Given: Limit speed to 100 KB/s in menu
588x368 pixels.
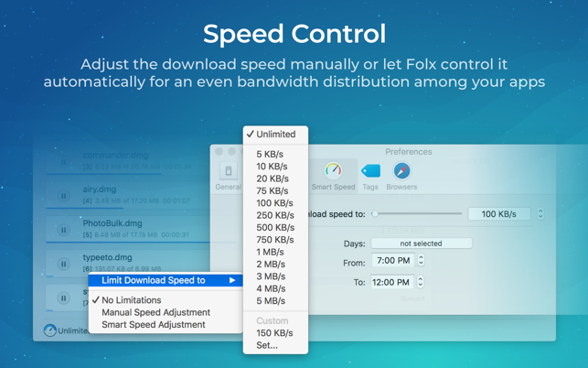Looking at the screenshot, I should point(275,203).
